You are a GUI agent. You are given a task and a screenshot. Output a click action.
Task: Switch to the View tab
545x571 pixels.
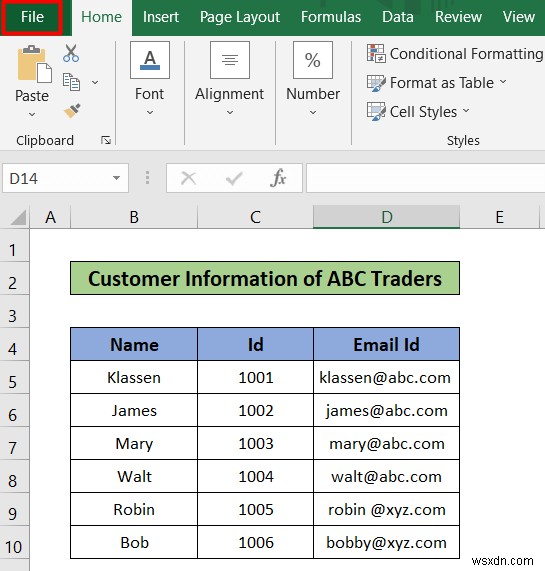[519, 17]
